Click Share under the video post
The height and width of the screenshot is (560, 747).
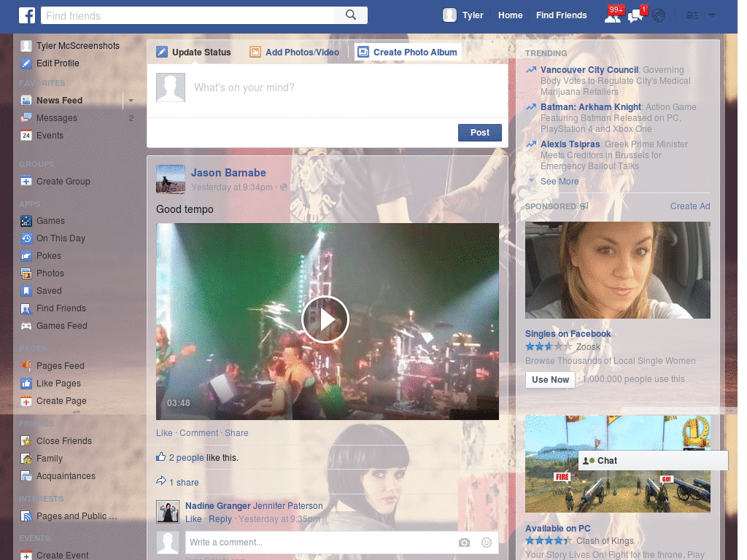click(236, 433)
